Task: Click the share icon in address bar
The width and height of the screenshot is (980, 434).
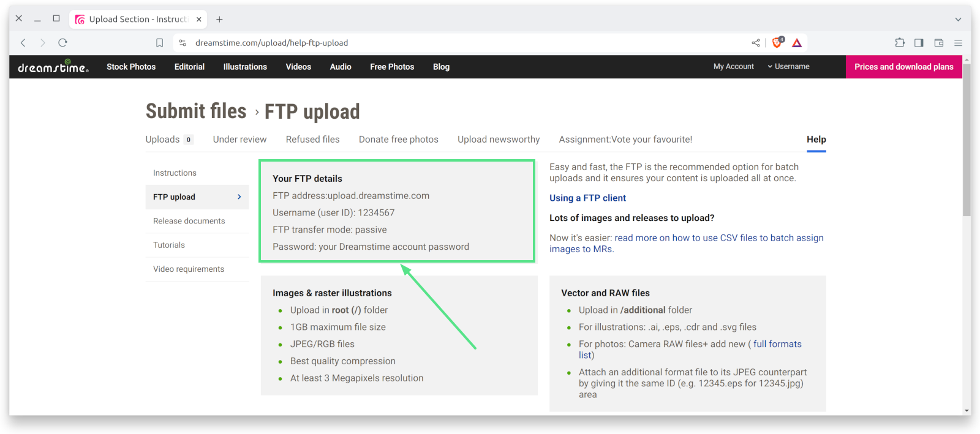Action: coord(756,43)
